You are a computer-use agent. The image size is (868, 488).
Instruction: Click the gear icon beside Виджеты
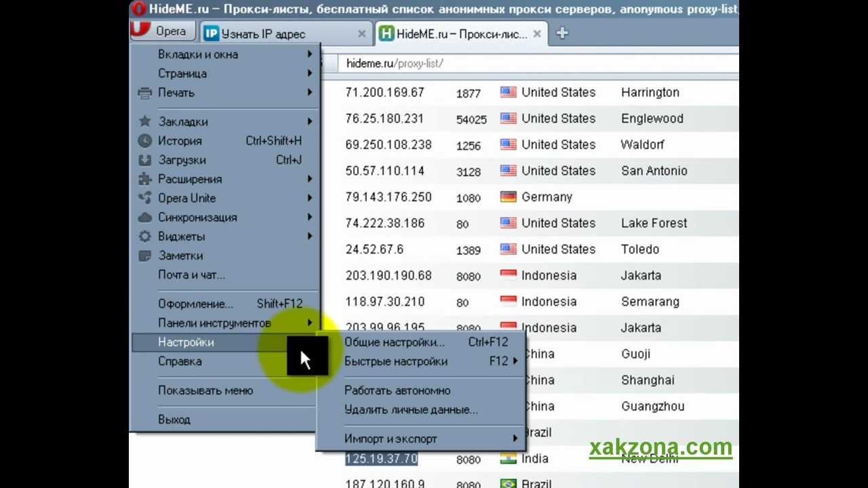pos(144,237)
